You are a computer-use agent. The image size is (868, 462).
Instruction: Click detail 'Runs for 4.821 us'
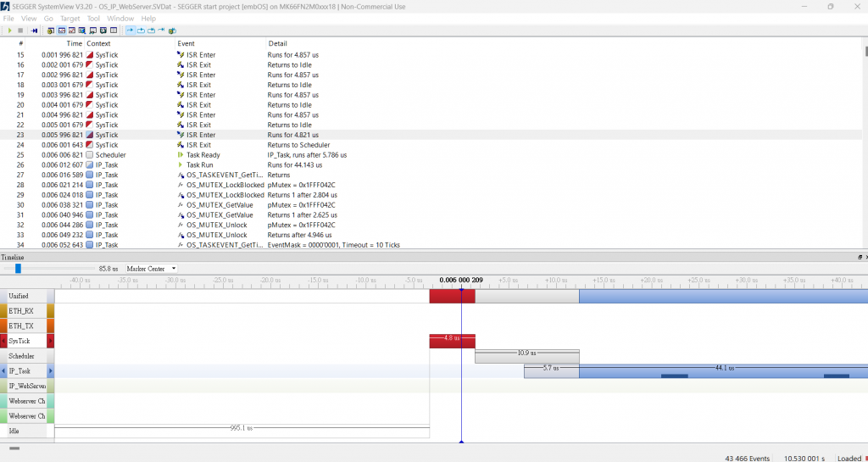(292, 135)
